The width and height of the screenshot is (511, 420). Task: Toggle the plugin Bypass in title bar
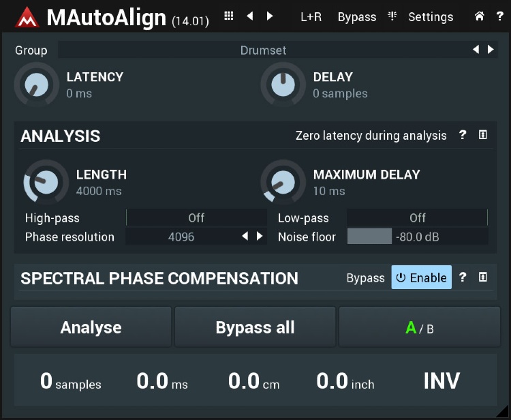click(356, 17)
